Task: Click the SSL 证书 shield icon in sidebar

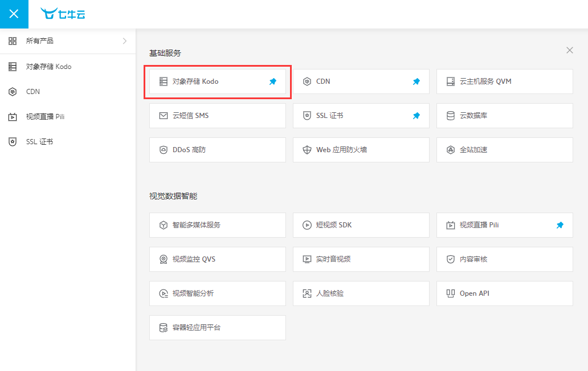Action: 13,142
